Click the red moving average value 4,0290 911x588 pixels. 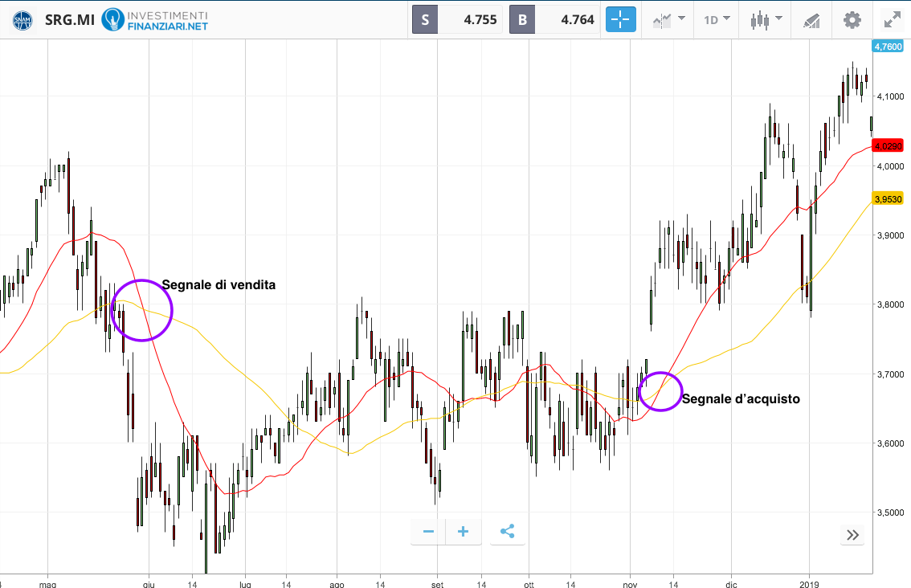tap(888, 146)
